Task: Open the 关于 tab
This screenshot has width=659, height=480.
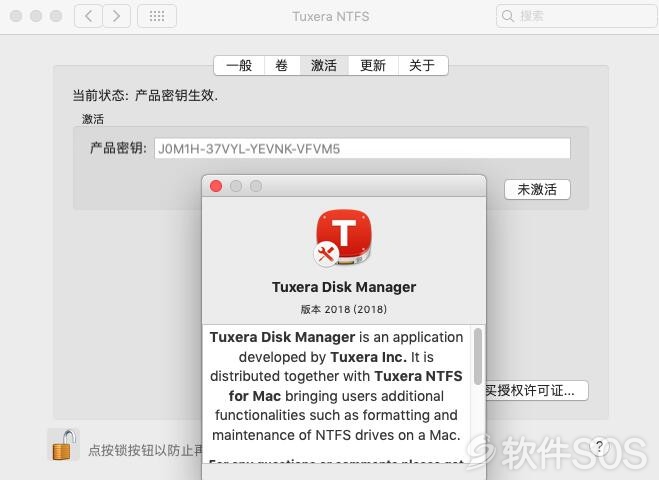Action: (422, 66)
